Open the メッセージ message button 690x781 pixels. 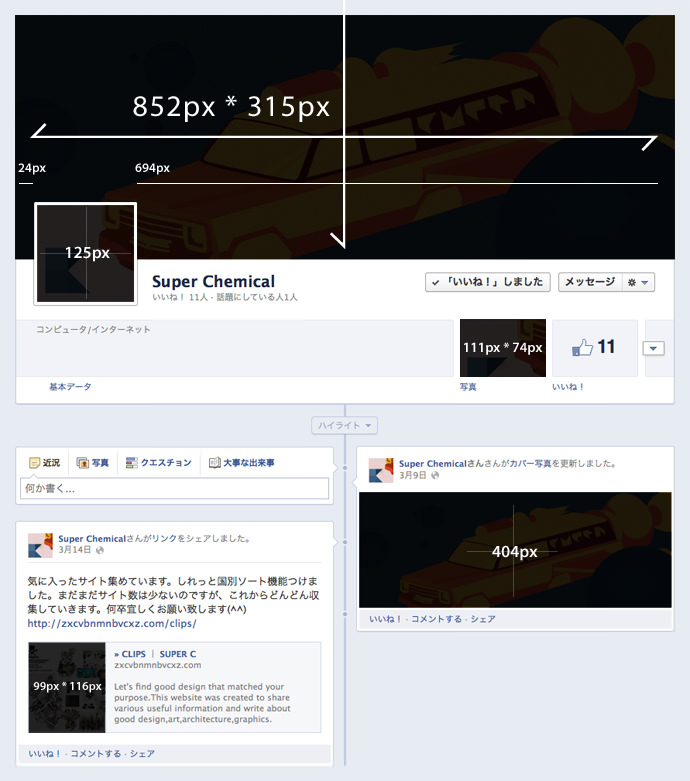click(590, 283)
